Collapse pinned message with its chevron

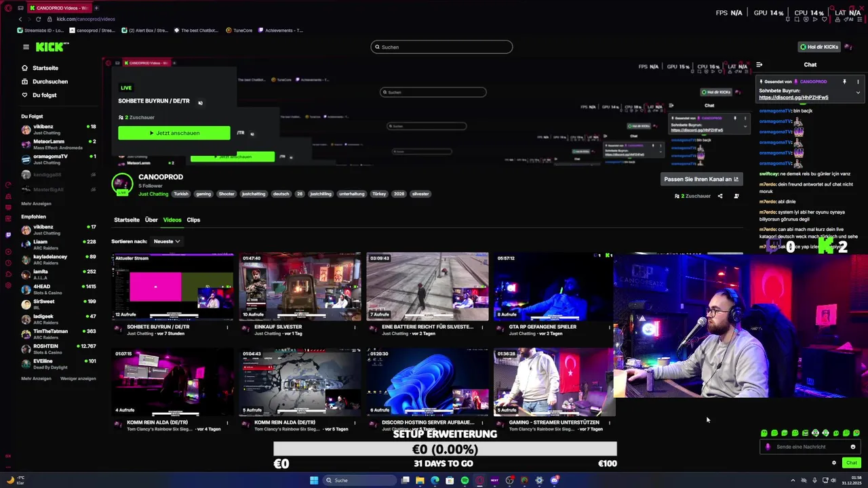tap(858, 92)
